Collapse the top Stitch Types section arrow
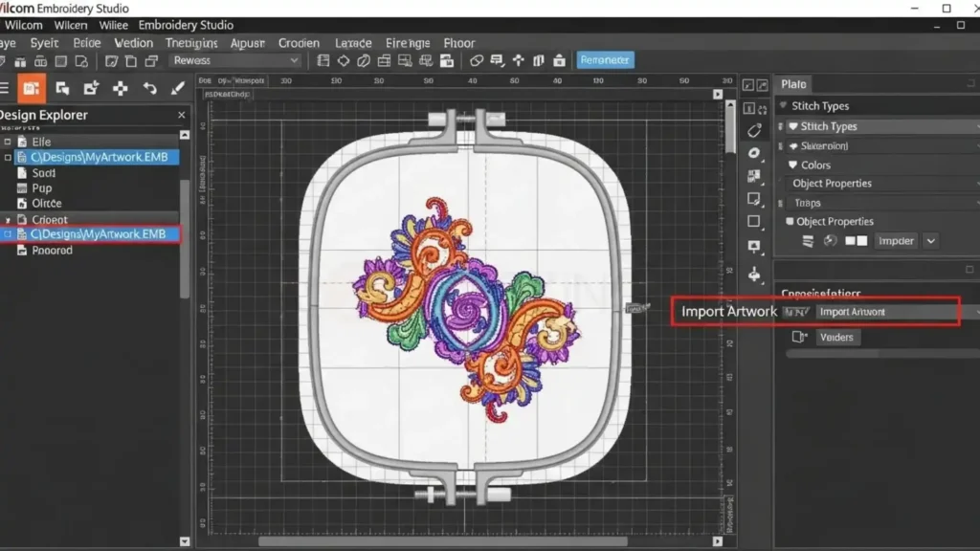Image resolution: width=980 pixels, height=551 pixels. click(x=783, y=105)
